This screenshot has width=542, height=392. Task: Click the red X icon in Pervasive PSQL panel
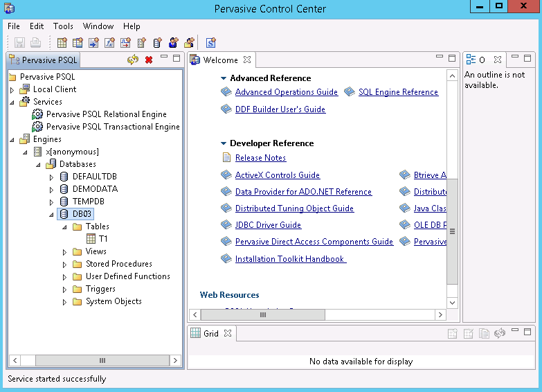coord(149,60)
